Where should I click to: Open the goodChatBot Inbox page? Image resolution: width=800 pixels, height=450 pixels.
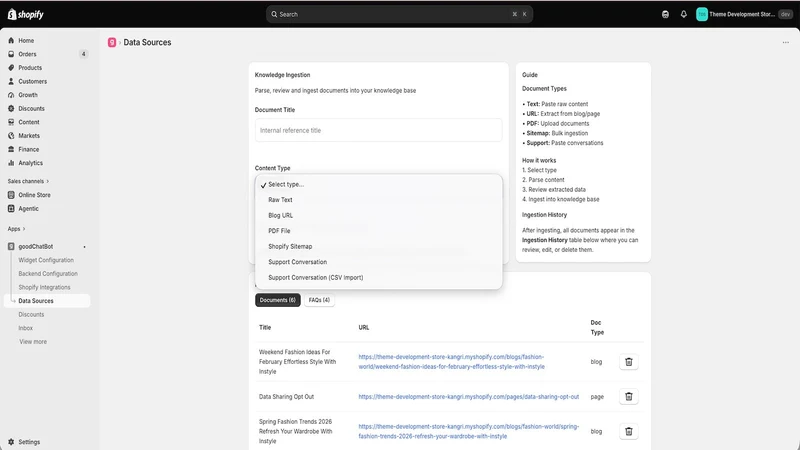coord(26,328)
